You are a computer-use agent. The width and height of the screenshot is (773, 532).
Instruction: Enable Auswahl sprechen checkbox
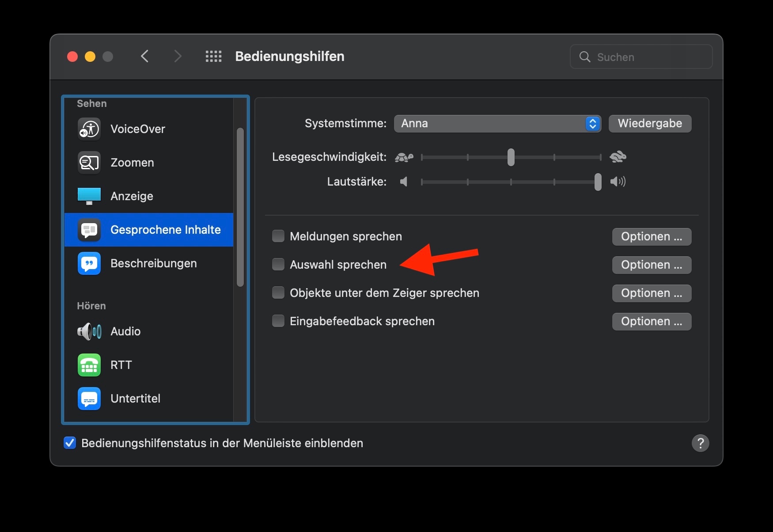278,265
